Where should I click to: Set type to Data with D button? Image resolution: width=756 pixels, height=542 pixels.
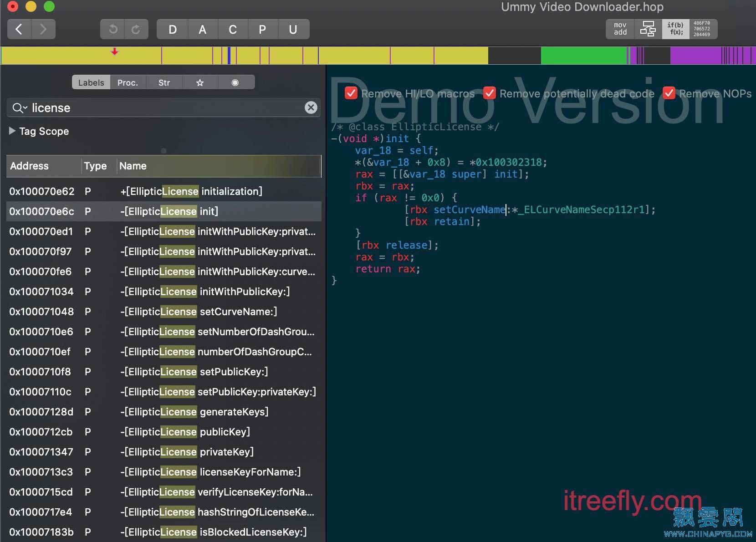[172, 29]
